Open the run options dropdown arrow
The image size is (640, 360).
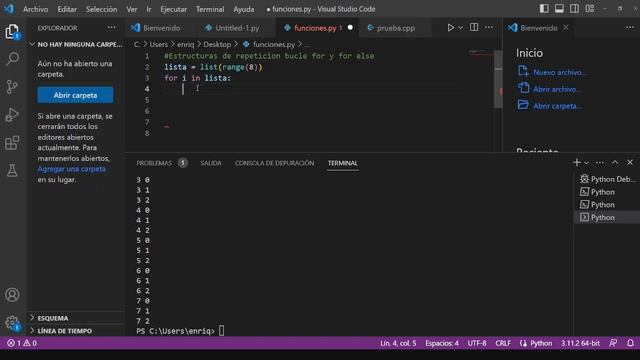460,28
